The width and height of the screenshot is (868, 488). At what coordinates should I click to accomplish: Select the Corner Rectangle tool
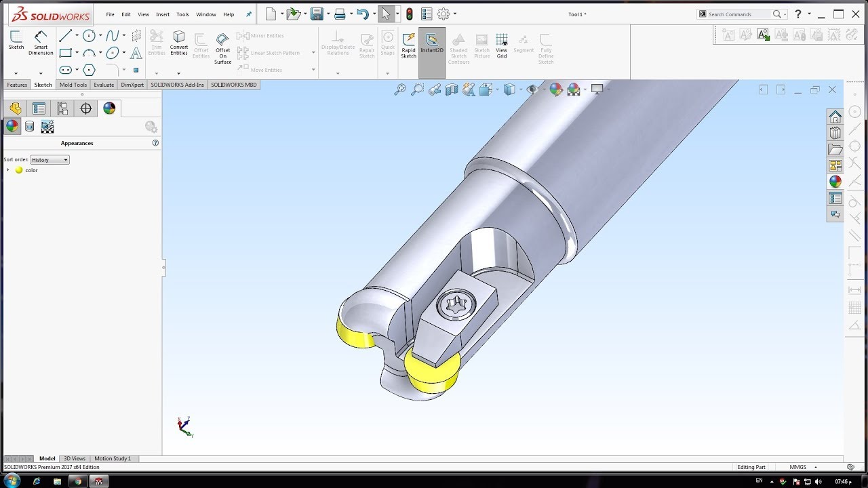pyautogui.click(x=66, y=53)
